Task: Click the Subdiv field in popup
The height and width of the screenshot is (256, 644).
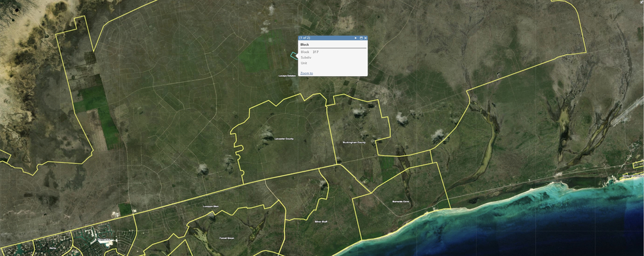Action: (306, 58)
